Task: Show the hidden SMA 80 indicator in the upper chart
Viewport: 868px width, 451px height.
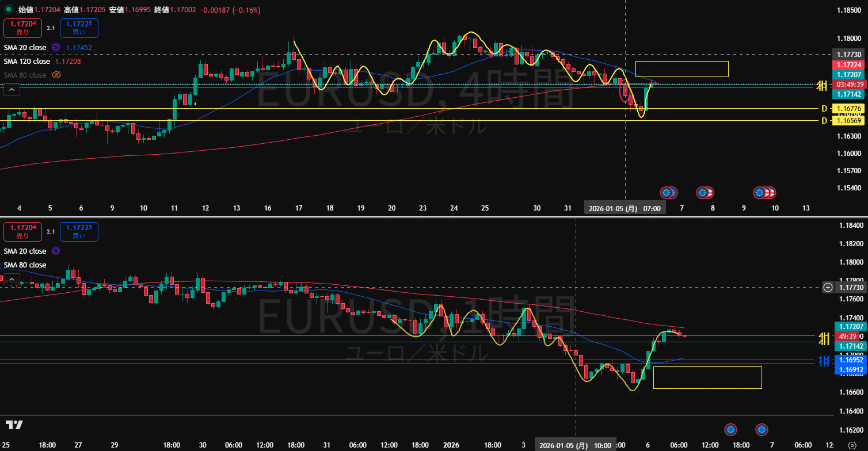Action: (x=56, y=75)
